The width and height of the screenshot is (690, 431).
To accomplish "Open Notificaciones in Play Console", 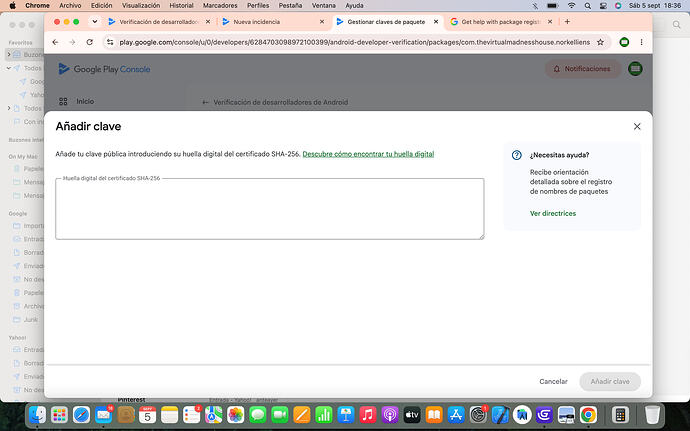I will [x=582, y=69].
